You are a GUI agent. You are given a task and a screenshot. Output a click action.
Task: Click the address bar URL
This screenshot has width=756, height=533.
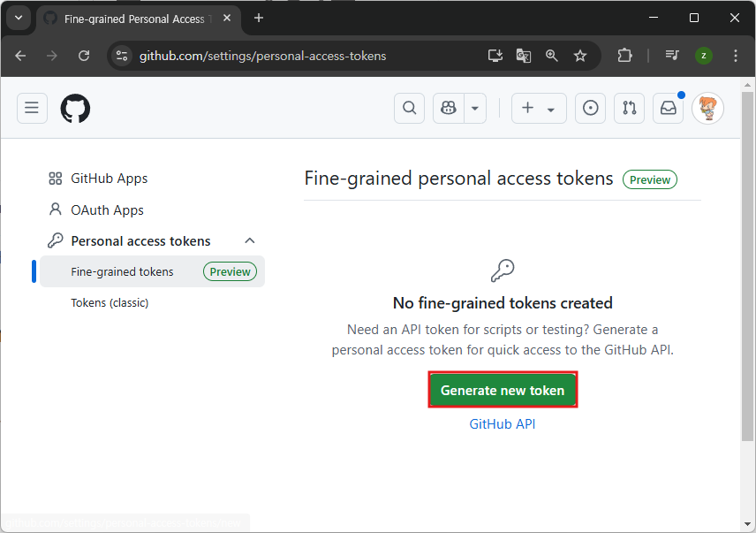pyautogui.click(x=263, y=56)
